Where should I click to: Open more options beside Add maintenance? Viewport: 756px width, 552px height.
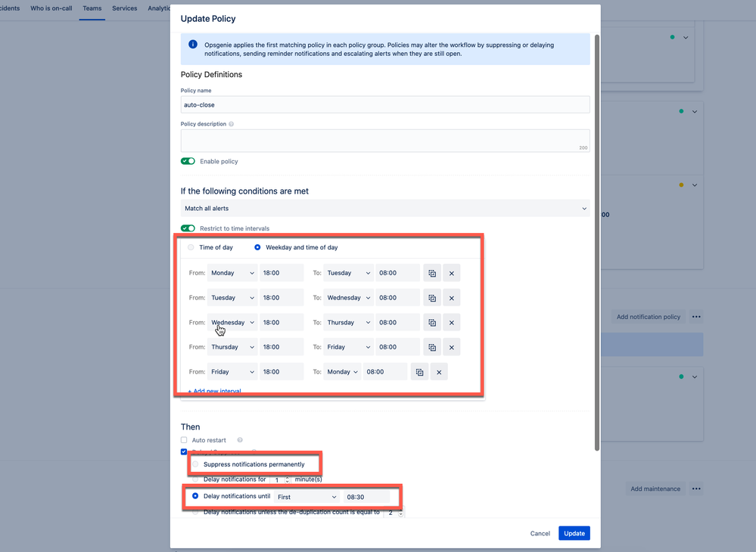[x=696, y=488]
